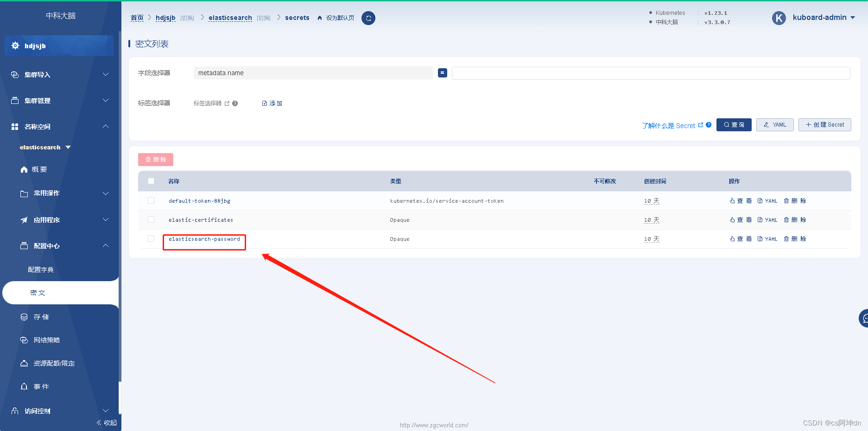Image resolution: width=868 pixels, height=431 pixels.
Task: Click the red 删除 bulk delete button
Action: pos(156,160)
